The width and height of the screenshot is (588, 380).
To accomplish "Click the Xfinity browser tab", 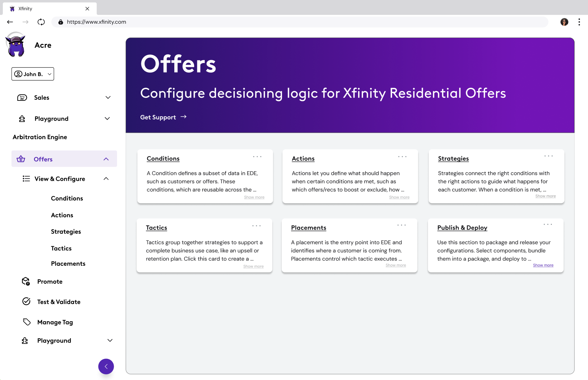I will (x=50, y=8).
